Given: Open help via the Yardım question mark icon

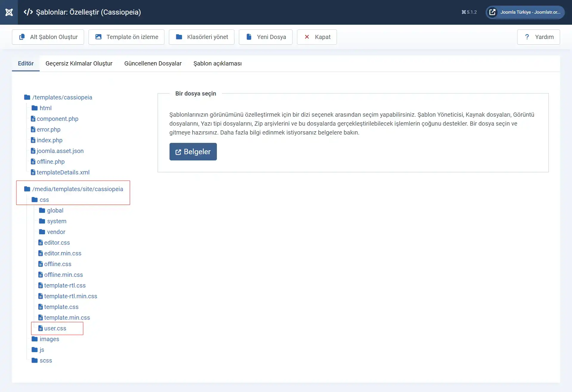Looking at the screenshot, I should click(x=527, y=37).
